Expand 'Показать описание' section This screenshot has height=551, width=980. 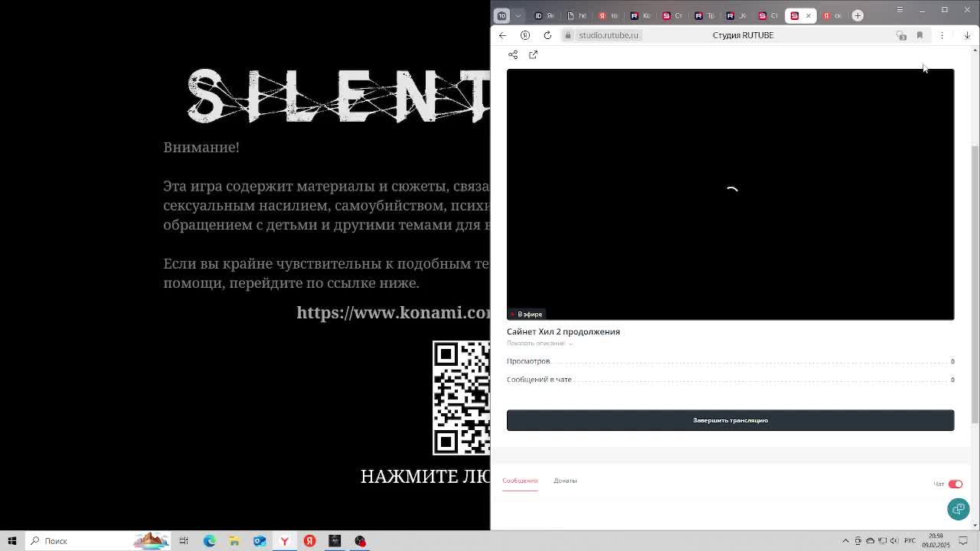[539, 343]
